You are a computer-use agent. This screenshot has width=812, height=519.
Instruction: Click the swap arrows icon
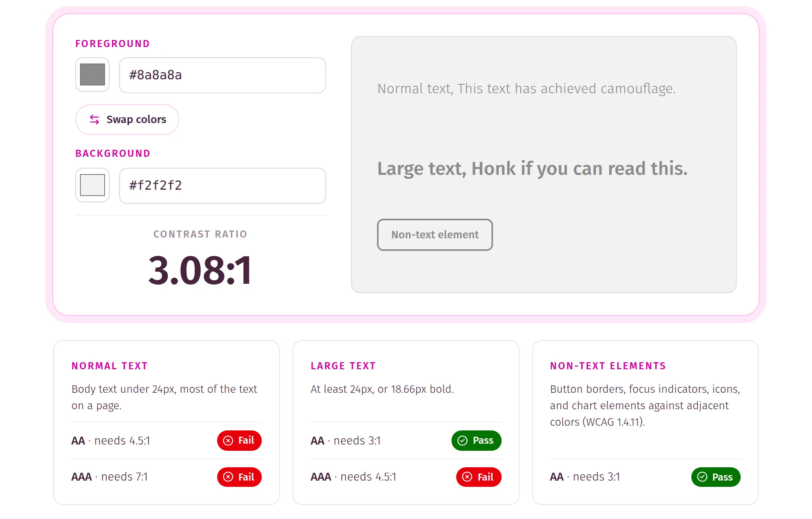pos(94,120)
